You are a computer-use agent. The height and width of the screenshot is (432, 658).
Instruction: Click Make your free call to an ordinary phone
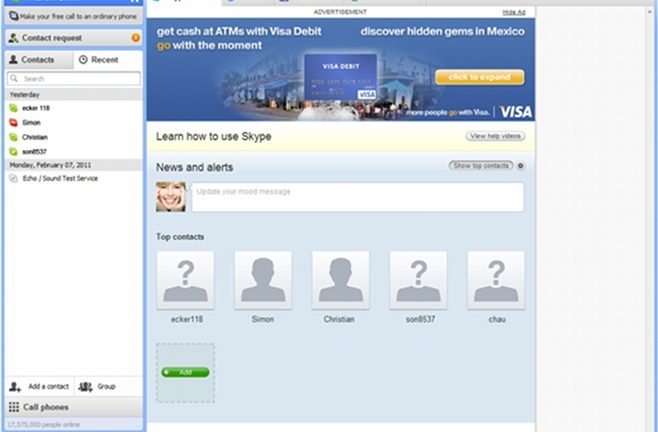coord(74,16)
